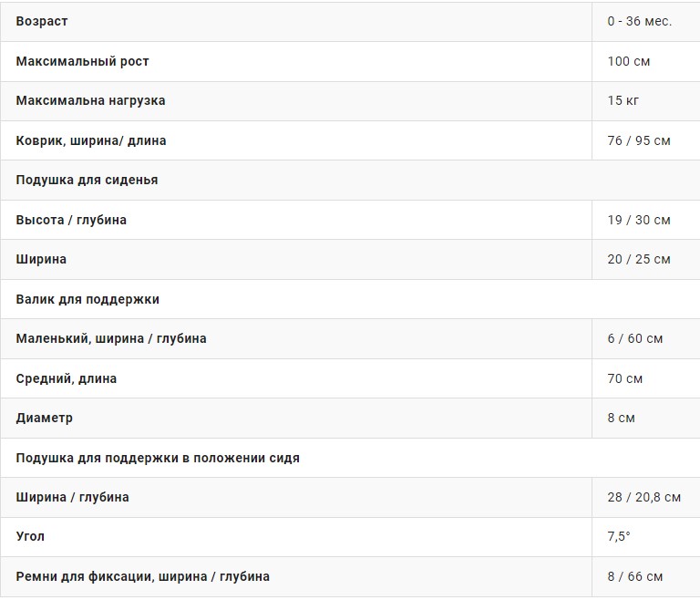700x600 pixels.
Task: Click the "Диаметр" row label
Action: (x=45, y=418)
